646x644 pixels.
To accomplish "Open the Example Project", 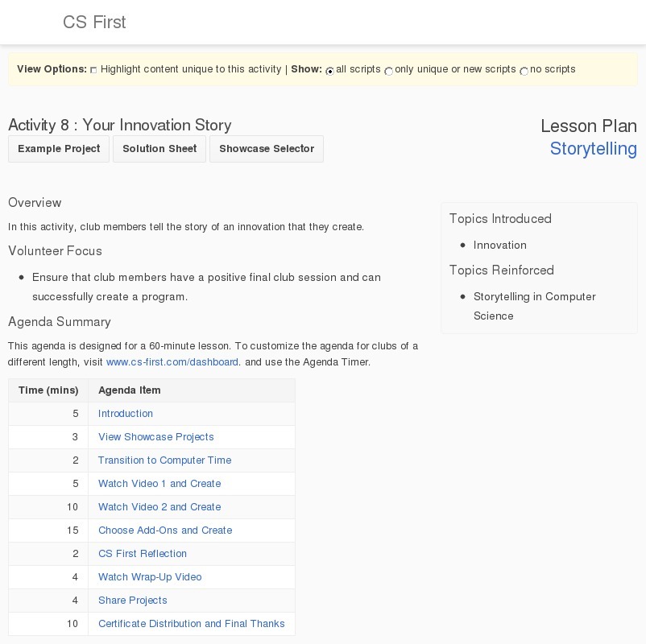I will tap(58, 149).
